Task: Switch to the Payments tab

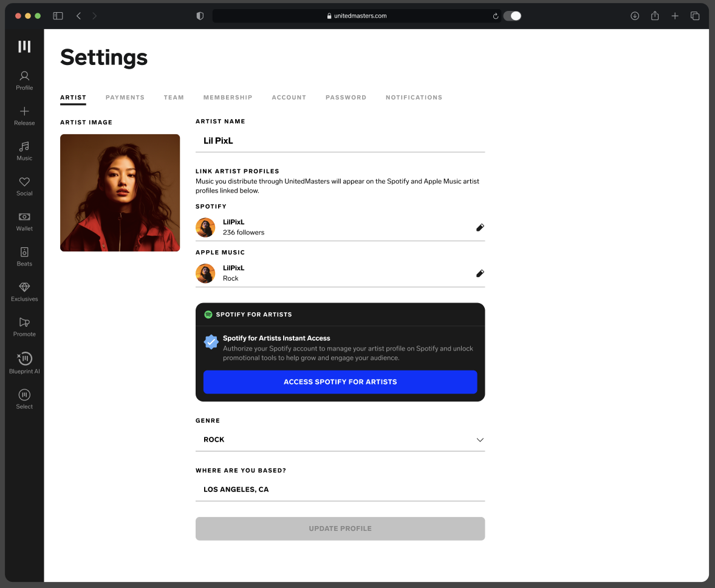Action: (125, 98)
